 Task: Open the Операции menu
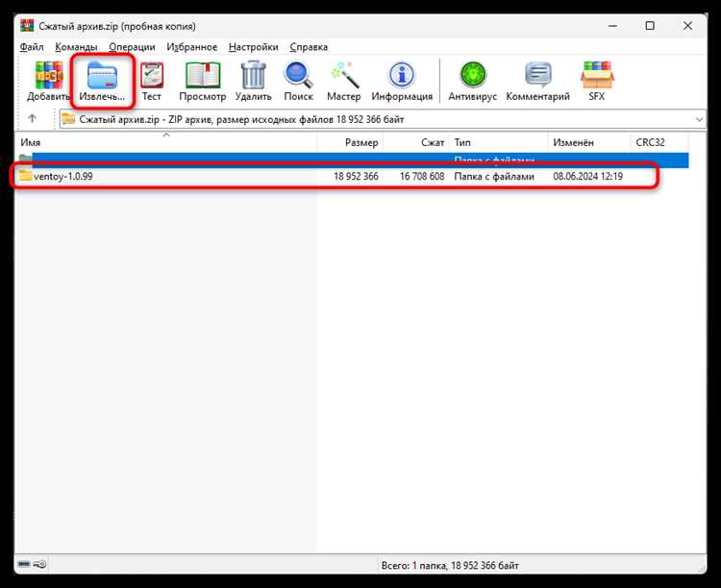tap(132, 47)
